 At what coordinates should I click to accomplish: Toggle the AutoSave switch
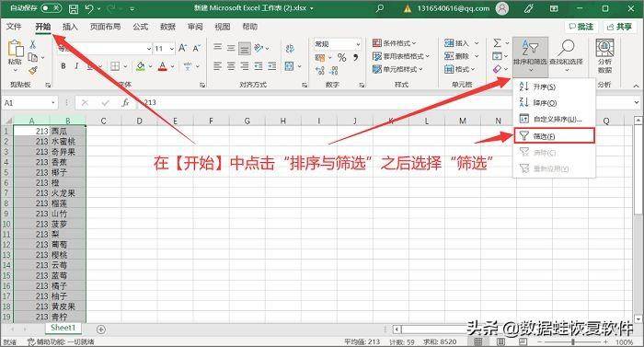tap(52, 8)
